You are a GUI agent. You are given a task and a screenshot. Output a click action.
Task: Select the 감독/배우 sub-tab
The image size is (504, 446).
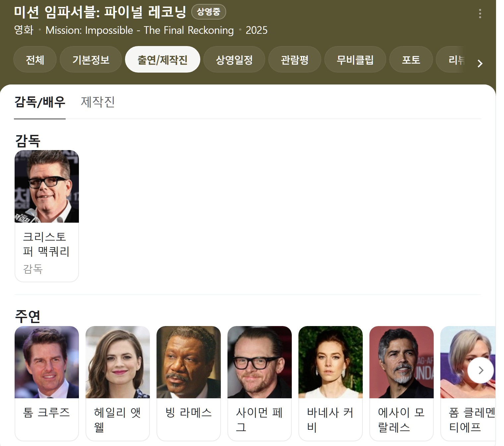(x=40, y=102)
